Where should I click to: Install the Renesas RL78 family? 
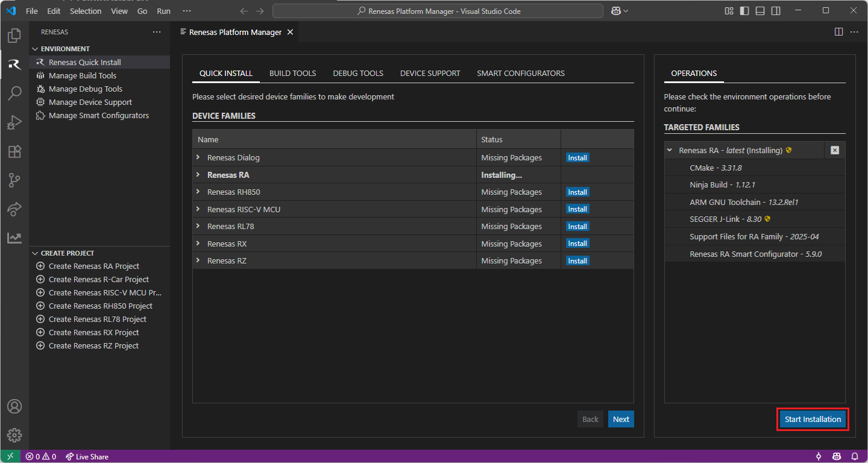pyautogui.click(x=577, y=227)
